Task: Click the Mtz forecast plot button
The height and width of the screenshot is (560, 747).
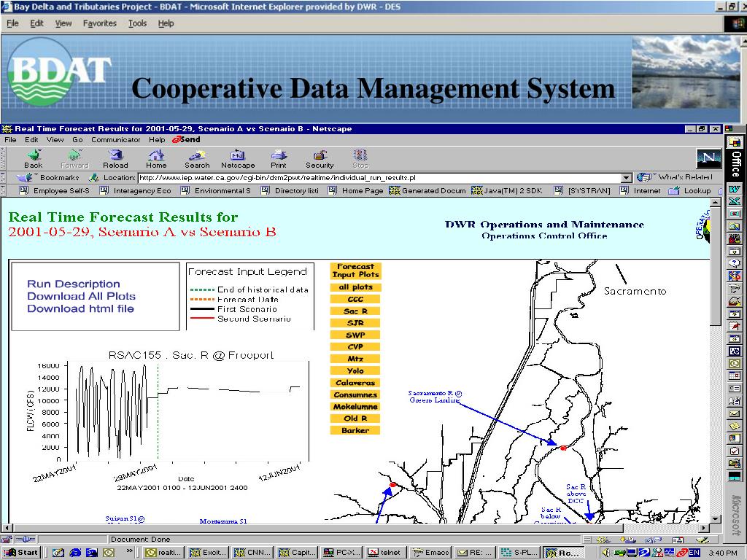Action: coord(355,359)
